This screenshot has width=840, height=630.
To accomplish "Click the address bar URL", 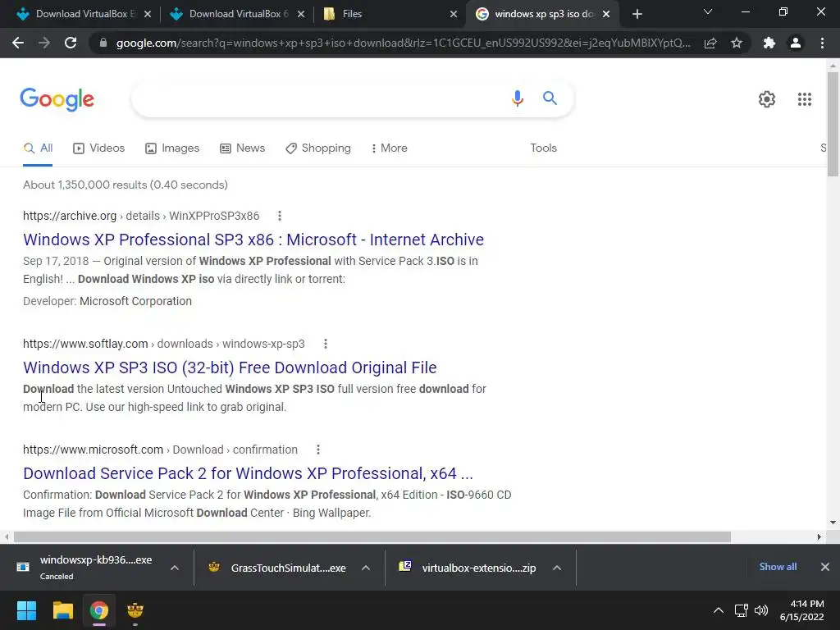I will pos(403,43).
